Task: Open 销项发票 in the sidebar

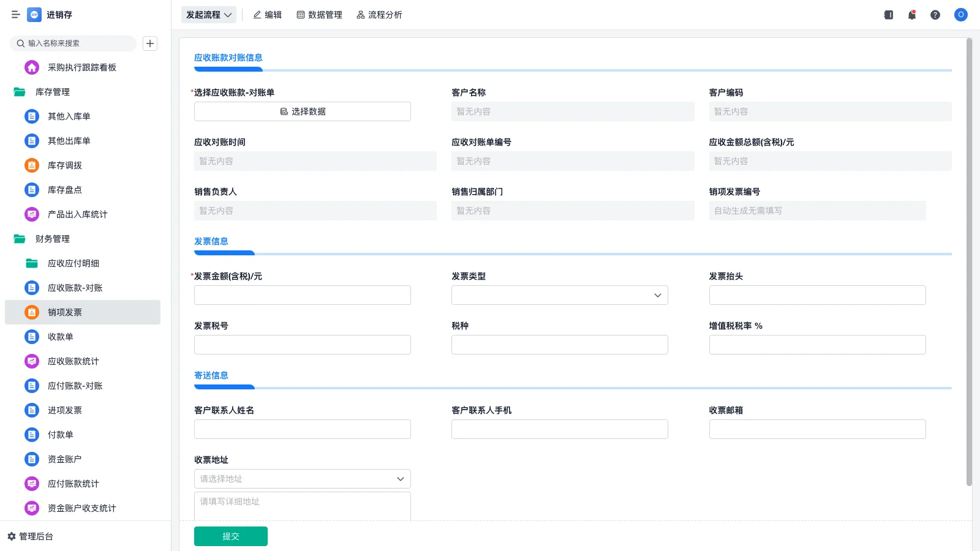Action: (83, 312)
